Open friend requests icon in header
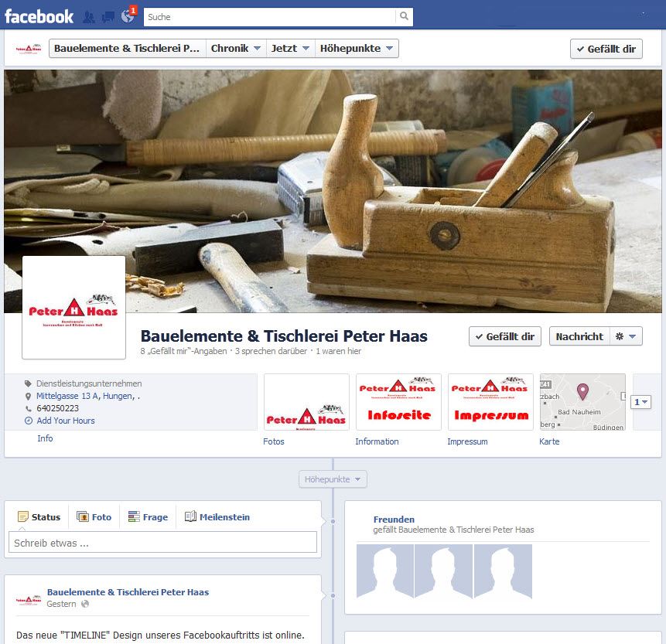This screenshot has height=644, width=666. pos(89,16)
